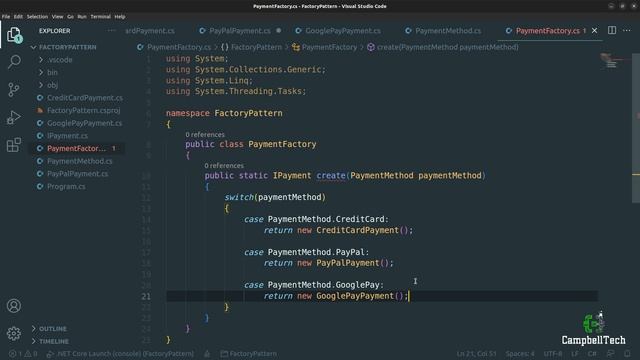Click line number 21 in gutter
The width and height of the screenshot is (640, 360).
coord(146,296)
